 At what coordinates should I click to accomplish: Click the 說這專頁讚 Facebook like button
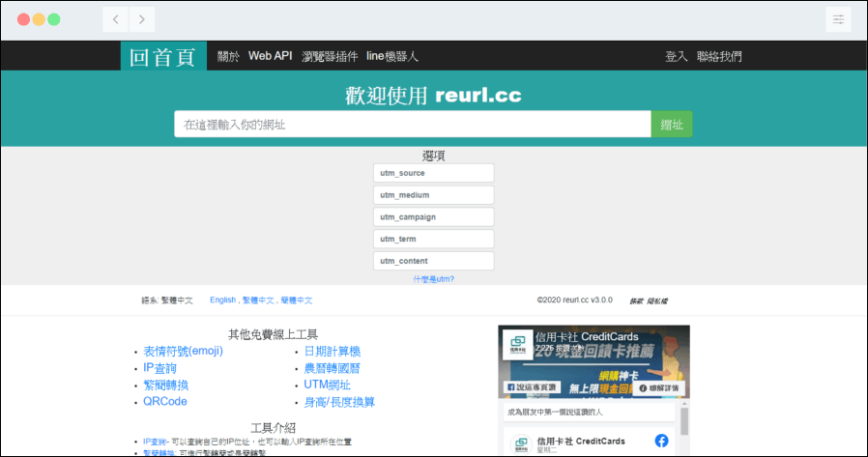(x=532, y=387)
